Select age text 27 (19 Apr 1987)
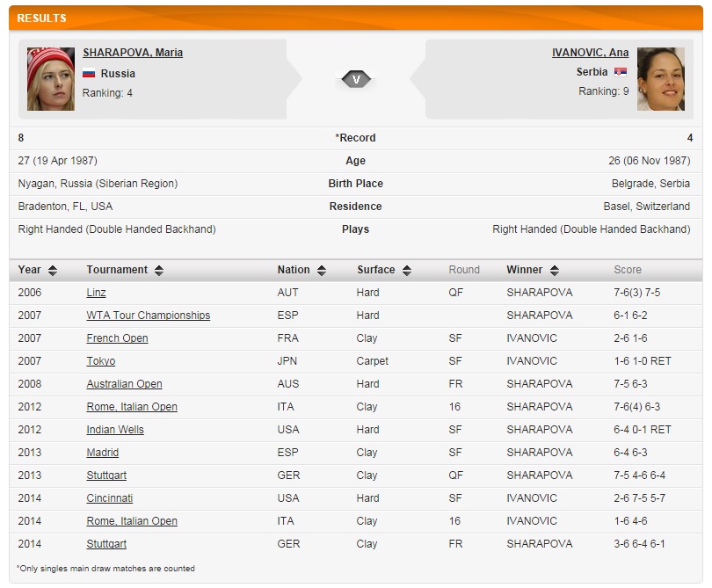This screenshot has height=588, width=712. tap(58, 161)
